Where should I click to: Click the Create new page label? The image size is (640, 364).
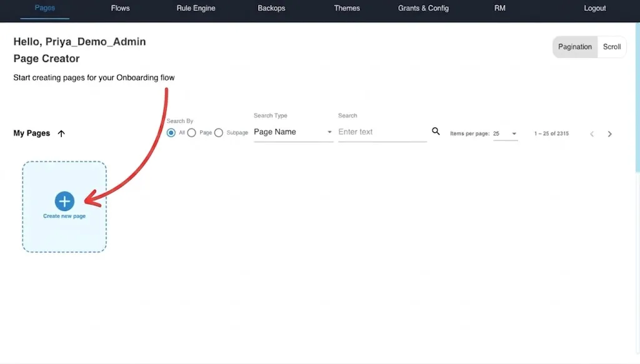point(64,216)
